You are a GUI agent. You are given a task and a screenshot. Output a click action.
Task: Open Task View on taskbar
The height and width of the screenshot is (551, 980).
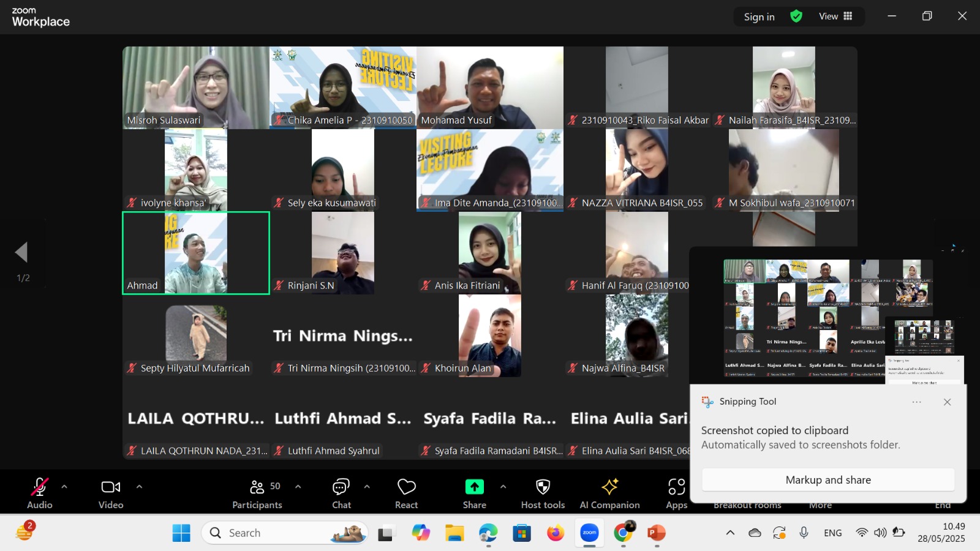pyautogui.click(x=385, y=533)
